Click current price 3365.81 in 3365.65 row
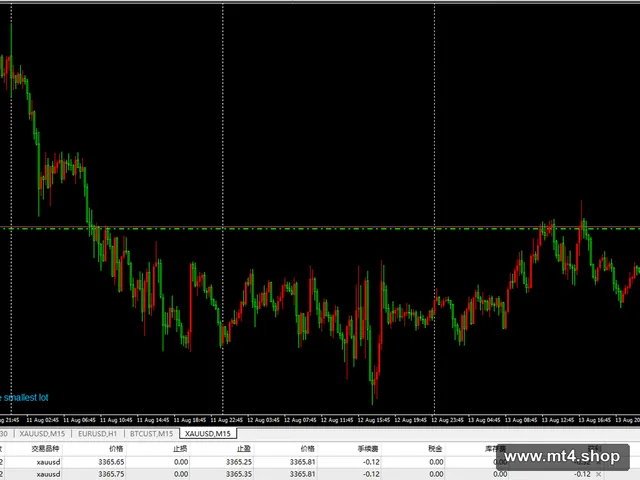640x480 pixels. click(302, 462)
